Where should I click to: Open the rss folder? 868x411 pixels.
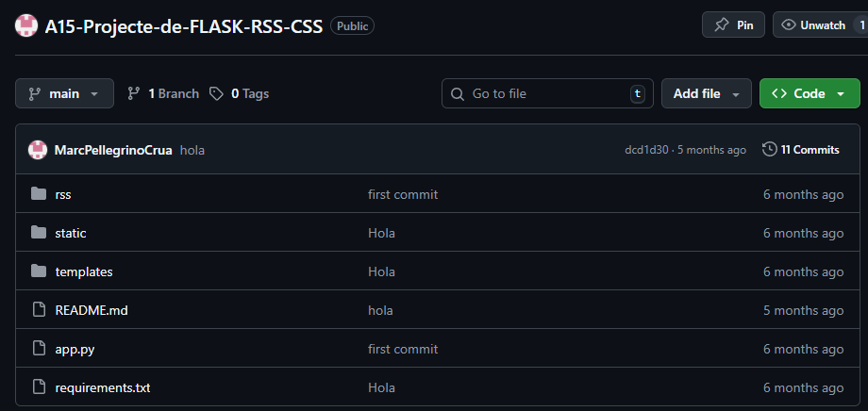coord(63,195)
